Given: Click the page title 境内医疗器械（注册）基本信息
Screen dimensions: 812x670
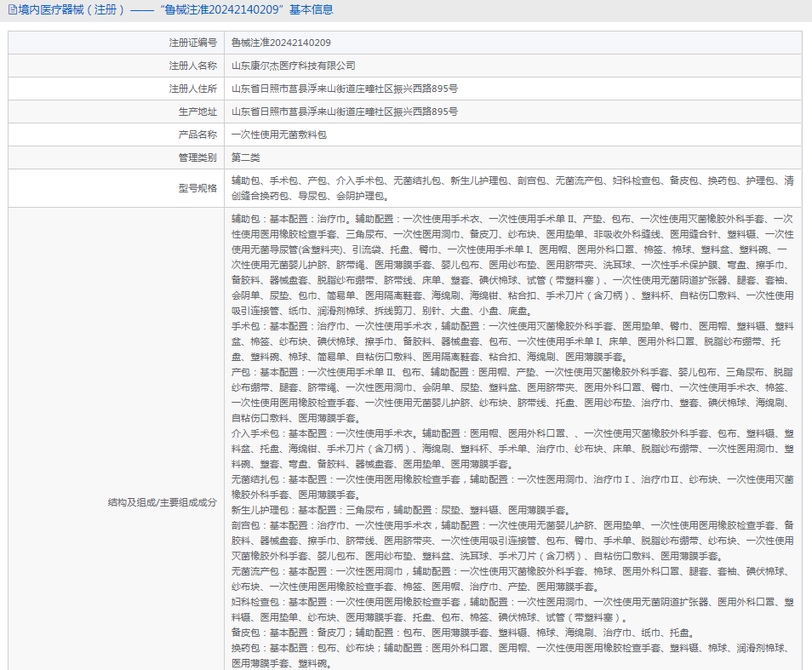Looking at the screenshot, I should pyautogui.click(x=176, y=10).
